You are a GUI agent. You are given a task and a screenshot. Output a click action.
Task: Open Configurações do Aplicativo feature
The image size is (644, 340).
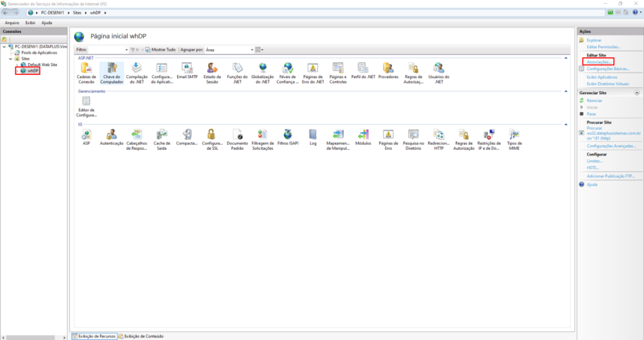point(162,73)
